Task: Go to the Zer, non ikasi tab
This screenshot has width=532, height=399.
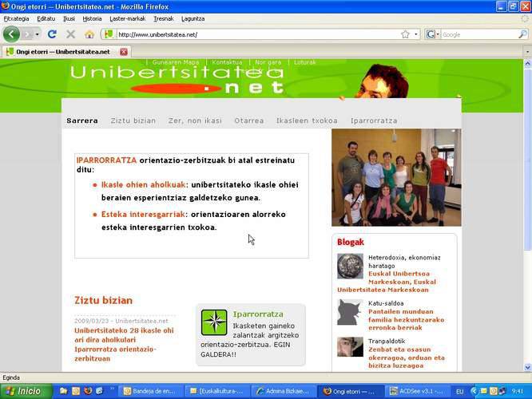Action: [x=195, y=120]
